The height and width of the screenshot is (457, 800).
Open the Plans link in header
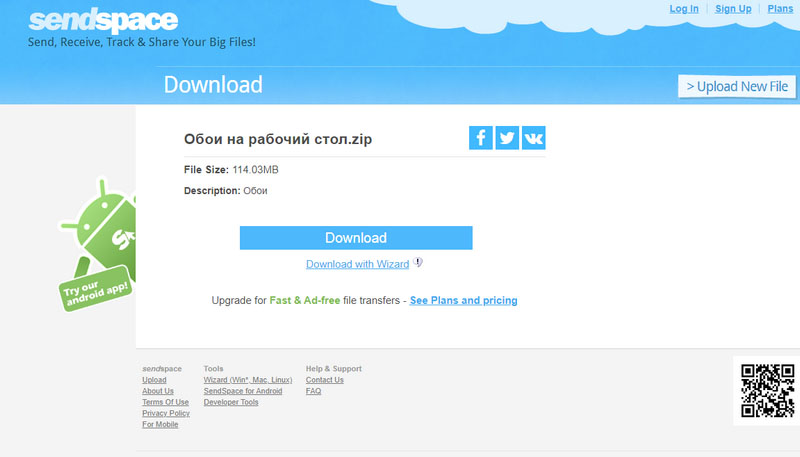tap(780, 9)
